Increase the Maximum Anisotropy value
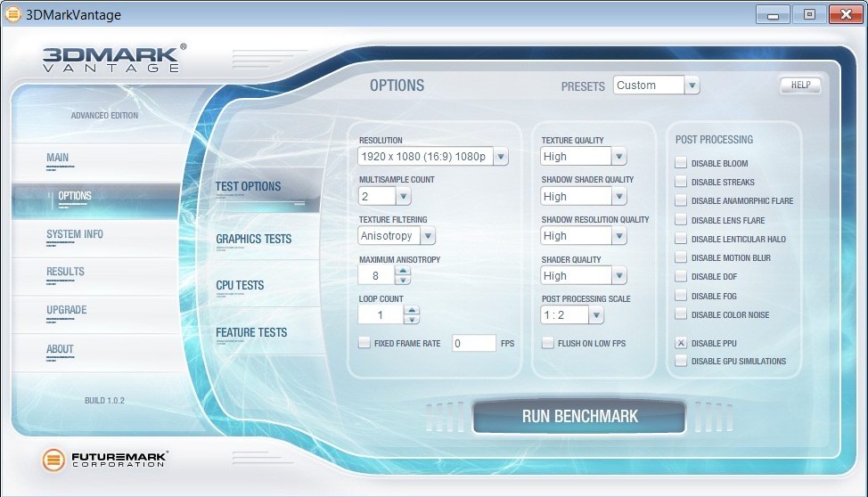The height and width of the screenshot is (497, 868). (x=403, y=271)
